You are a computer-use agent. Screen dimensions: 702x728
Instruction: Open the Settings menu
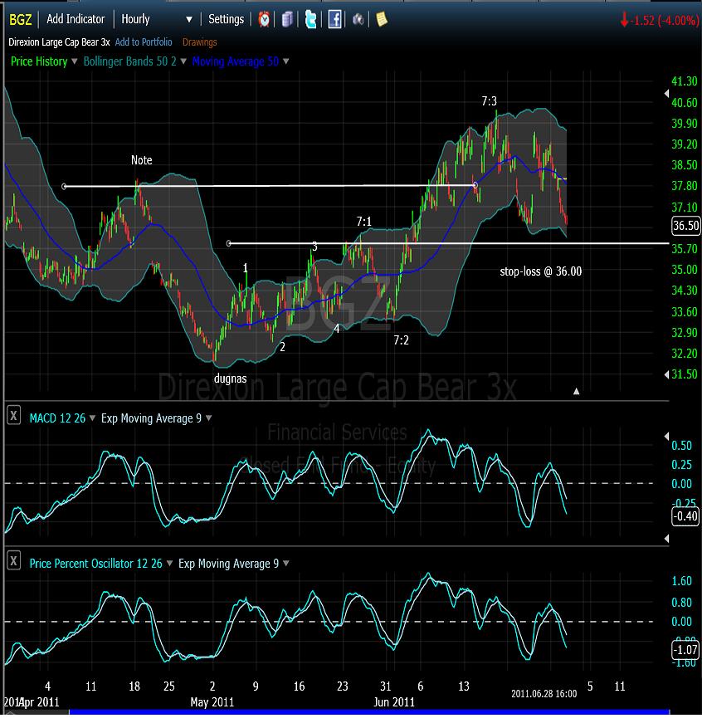click(226, 19)
